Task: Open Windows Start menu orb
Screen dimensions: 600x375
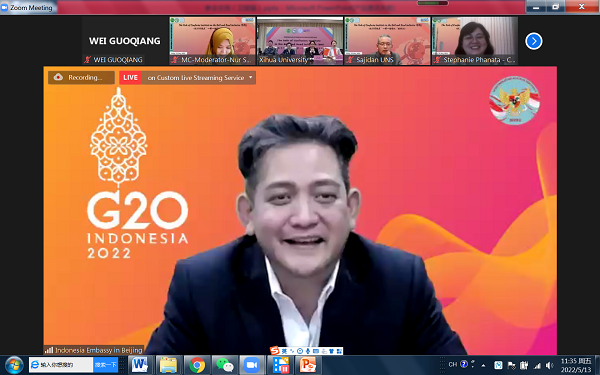Action: tap(14, 365)
